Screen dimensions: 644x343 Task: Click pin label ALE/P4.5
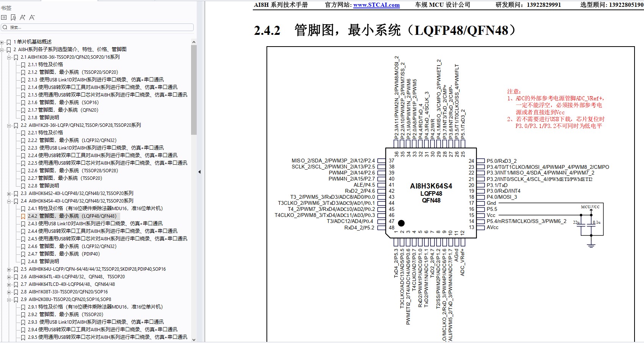(364, 185)
